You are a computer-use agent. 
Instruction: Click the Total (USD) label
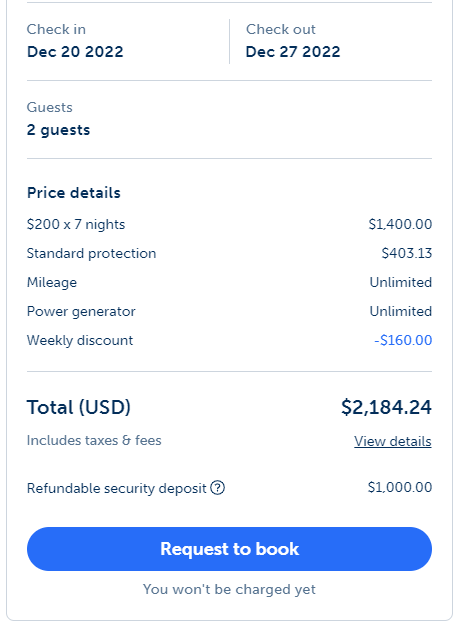[x=79, y=407]
